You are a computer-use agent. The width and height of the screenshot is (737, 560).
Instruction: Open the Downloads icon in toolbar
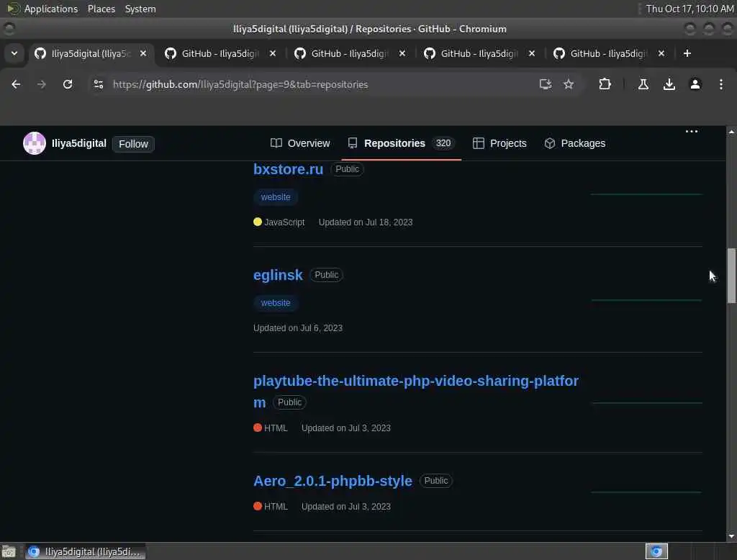tap(669, 84)
